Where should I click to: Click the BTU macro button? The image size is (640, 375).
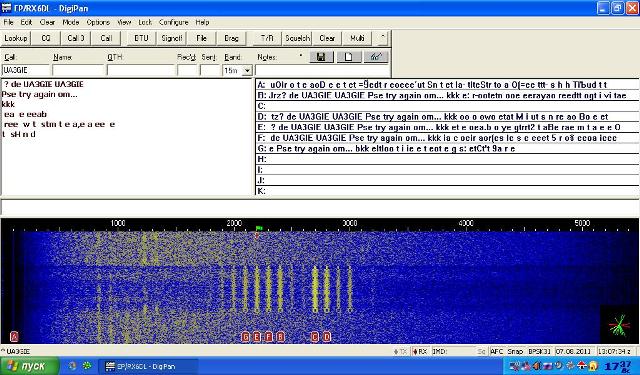[x=141, y=38]
